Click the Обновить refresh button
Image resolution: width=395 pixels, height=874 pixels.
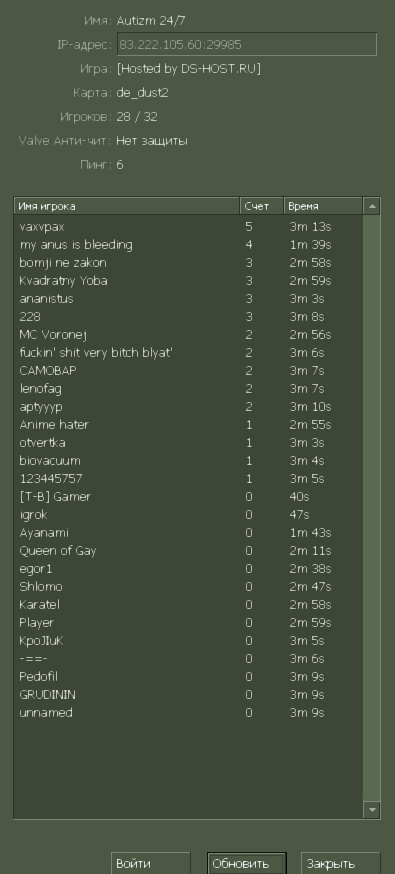[x=247, y=863]
